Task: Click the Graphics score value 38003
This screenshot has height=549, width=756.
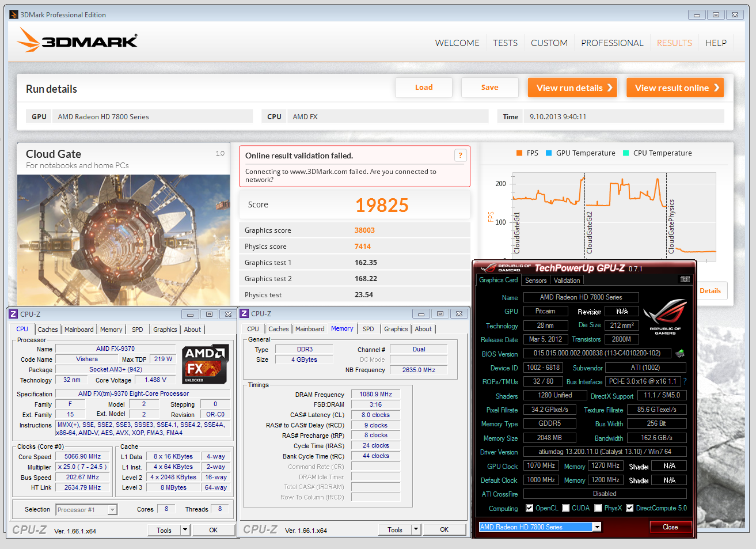Action: click(364, 230)
